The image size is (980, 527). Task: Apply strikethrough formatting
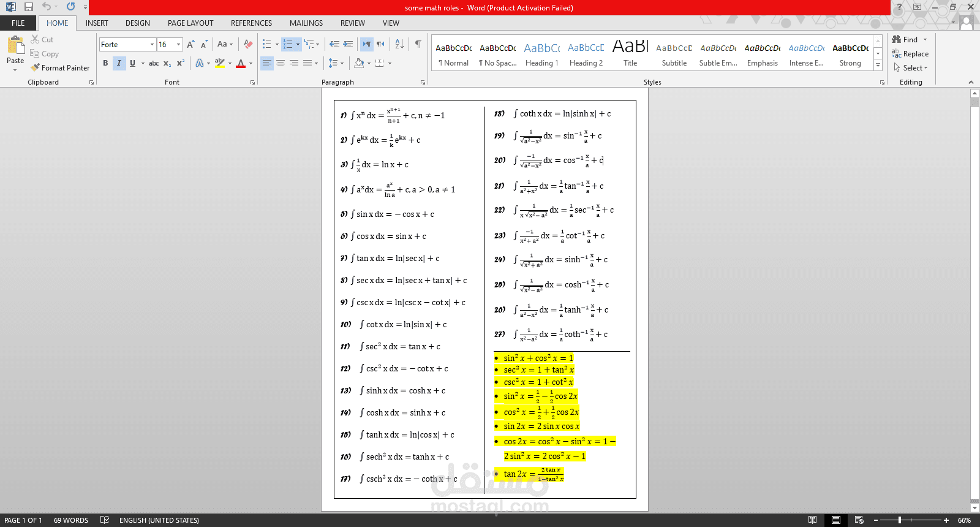click(x=154, y=63)
